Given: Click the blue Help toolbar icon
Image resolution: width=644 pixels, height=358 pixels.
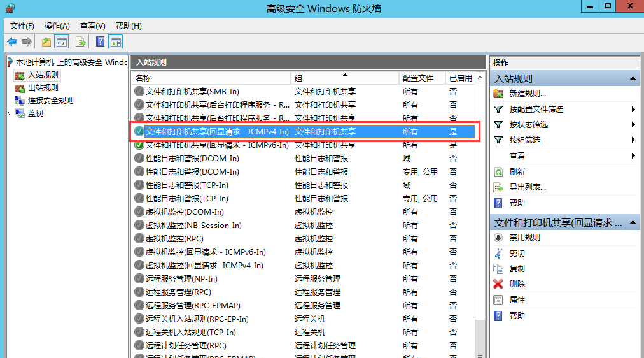Looking at the screenshot, I should tap(100, 42).
